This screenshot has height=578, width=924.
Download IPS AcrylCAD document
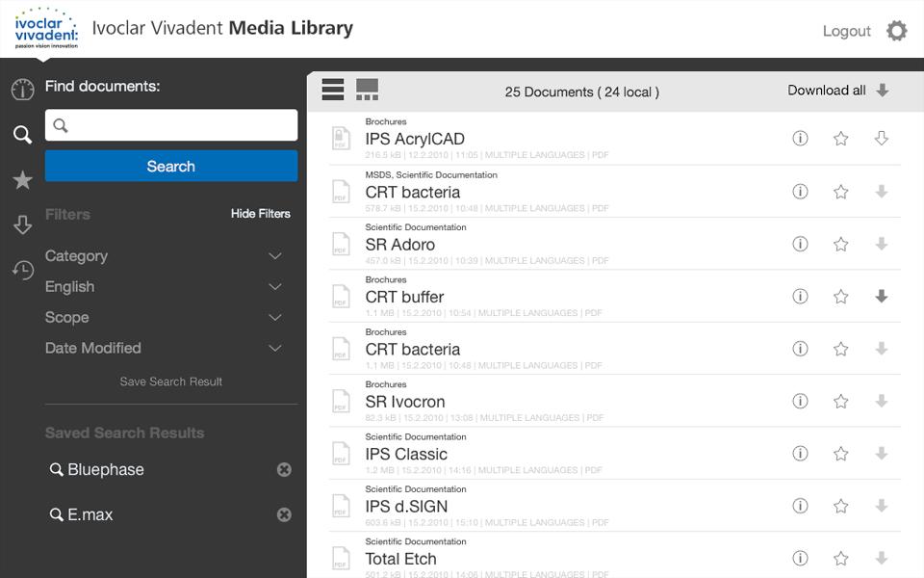tap(882, 138)
